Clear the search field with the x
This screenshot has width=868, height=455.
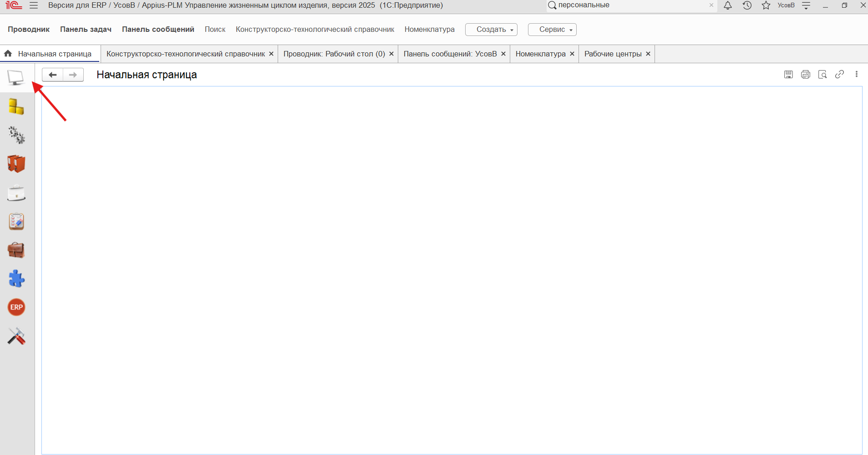(711, 5)
